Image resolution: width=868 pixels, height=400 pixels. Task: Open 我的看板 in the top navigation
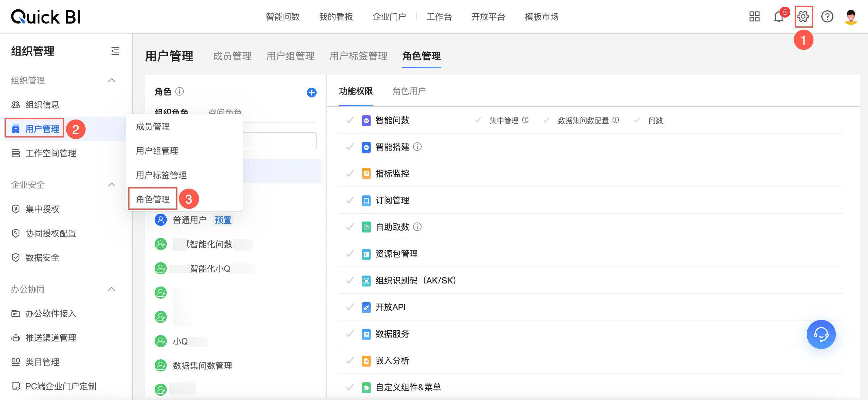(336, 16)
